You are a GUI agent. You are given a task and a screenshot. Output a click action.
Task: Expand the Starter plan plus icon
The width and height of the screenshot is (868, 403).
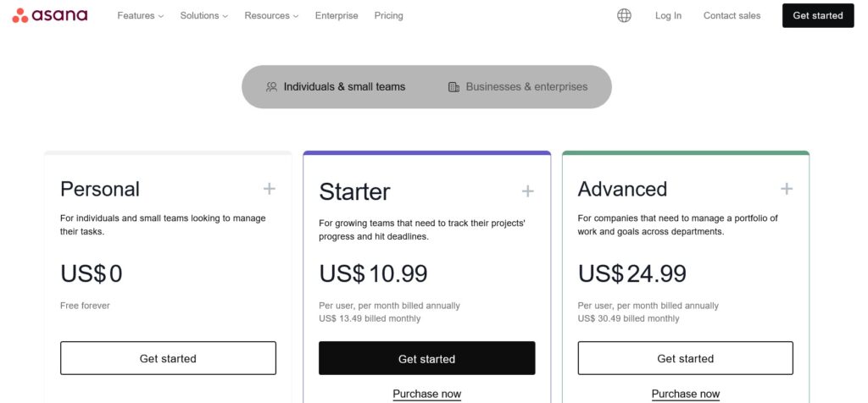527,191
